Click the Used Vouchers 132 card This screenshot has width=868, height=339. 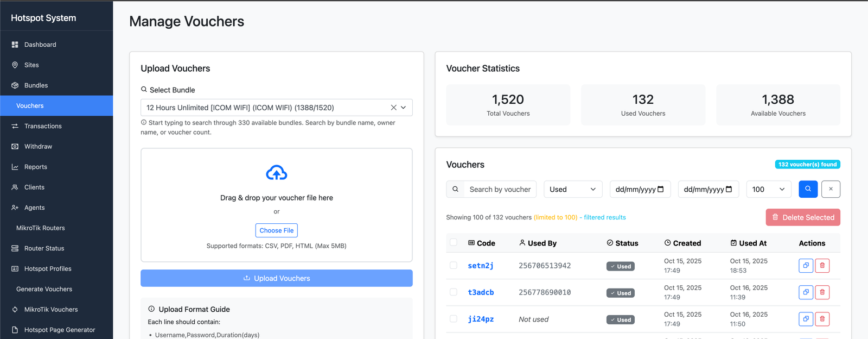click(643, 105)
